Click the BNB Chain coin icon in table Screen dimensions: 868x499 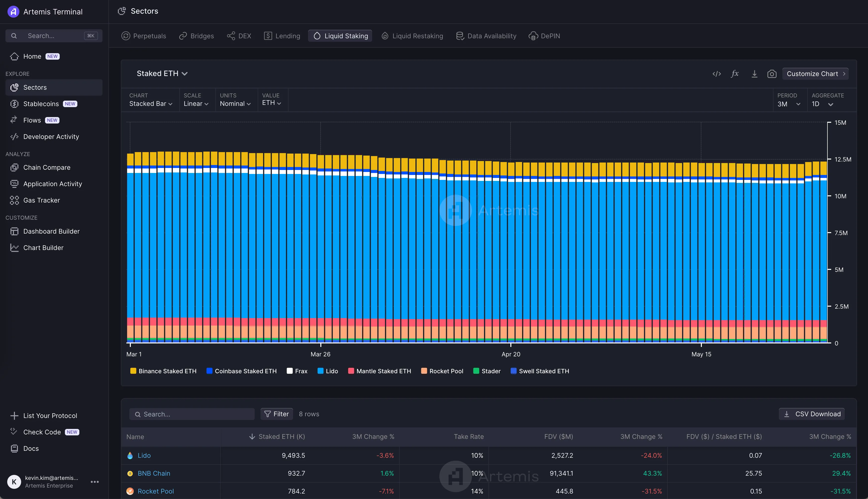point(130,474)
